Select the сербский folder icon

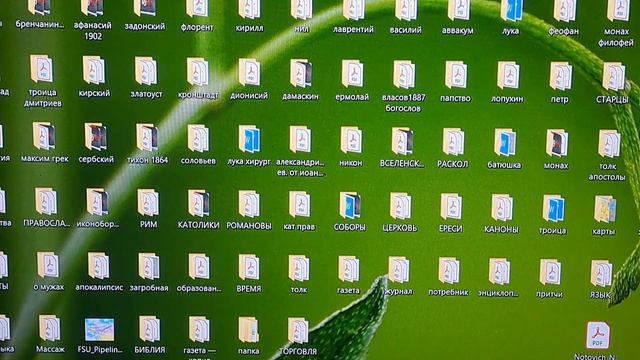pos(96,137)
